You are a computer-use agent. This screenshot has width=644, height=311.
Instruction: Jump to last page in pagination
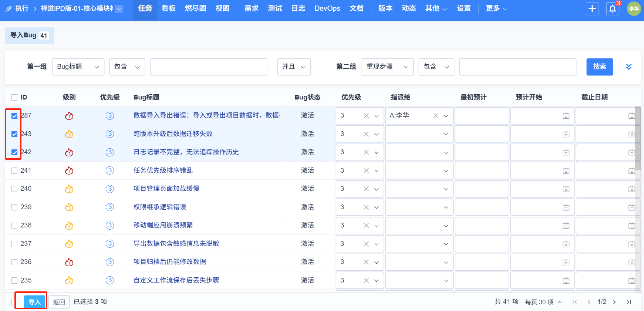(x=628, y=302)
